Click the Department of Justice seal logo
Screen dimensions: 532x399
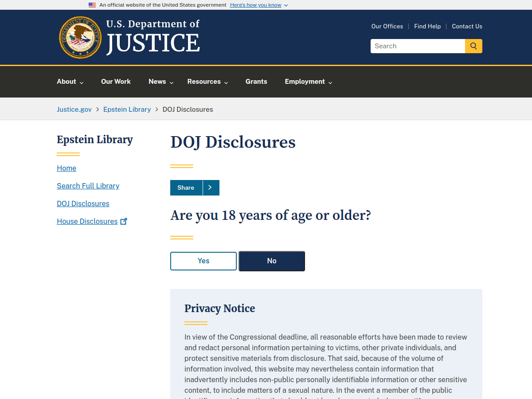[x=80, y=37]
